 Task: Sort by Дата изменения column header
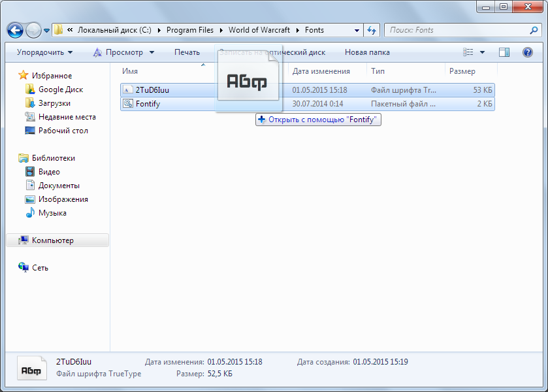[321, 71]
